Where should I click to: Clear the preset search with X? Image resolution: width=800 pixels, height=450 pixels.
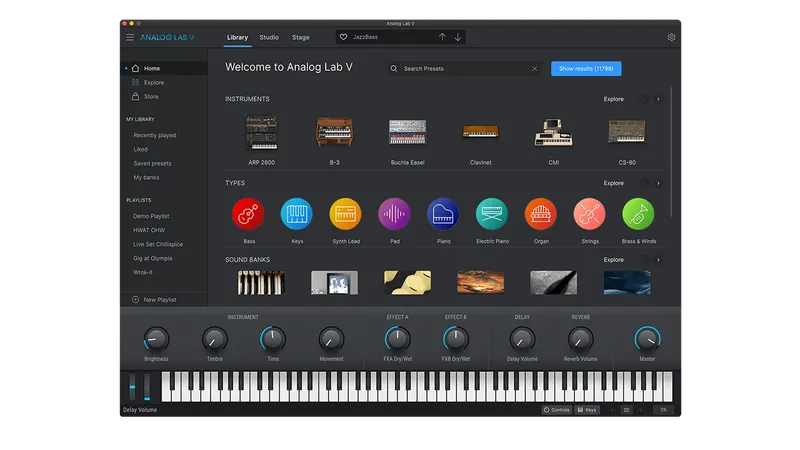[534, 68]
